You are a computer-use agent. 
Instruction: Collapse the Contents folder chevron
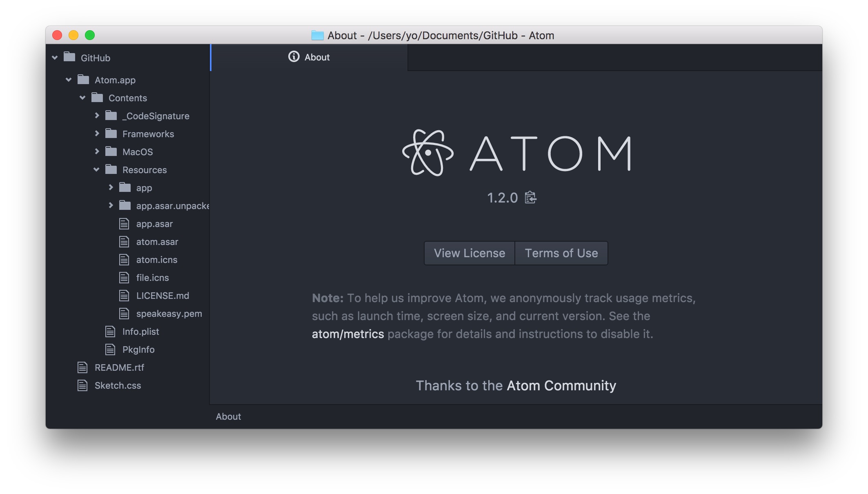click(82, 98)
